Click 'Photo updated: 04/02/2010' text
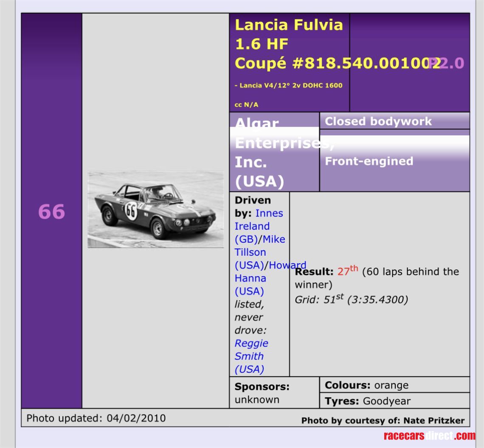Screen dimensions: 484x448 pyautogui.click(x=96, y=418)
